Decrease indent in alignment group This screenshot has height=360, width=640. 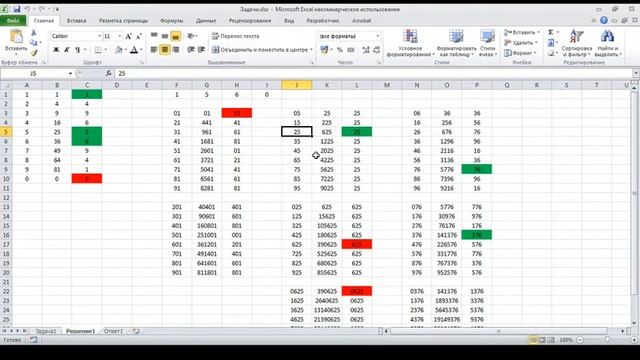[x=191, y=50]
